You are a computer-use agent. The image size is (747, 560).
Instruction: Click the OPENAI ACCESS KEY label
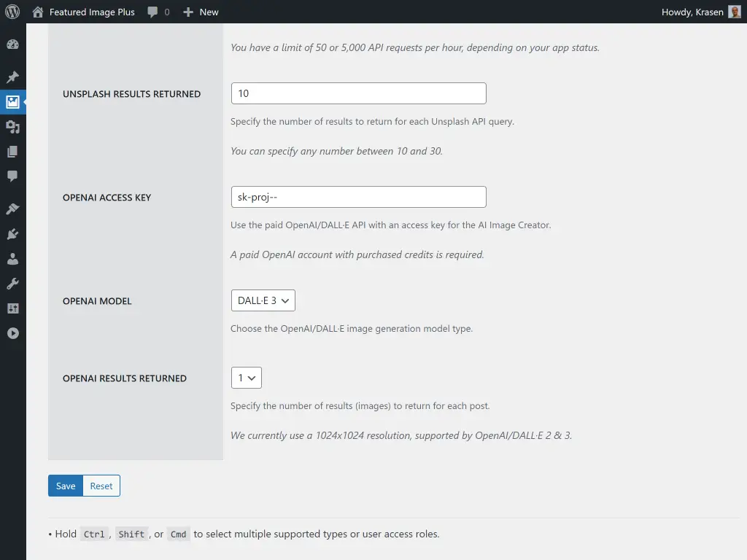tap(107, 197)
